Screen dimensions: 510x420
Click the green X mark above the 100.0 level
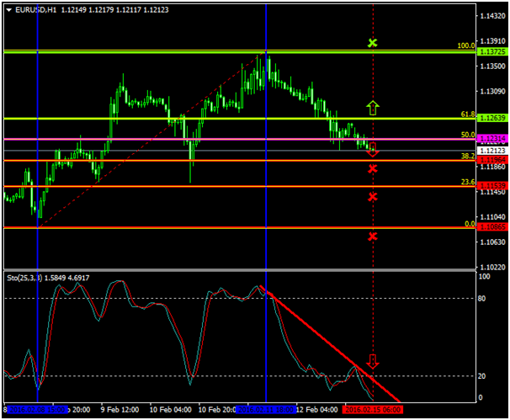click(373, 42)
